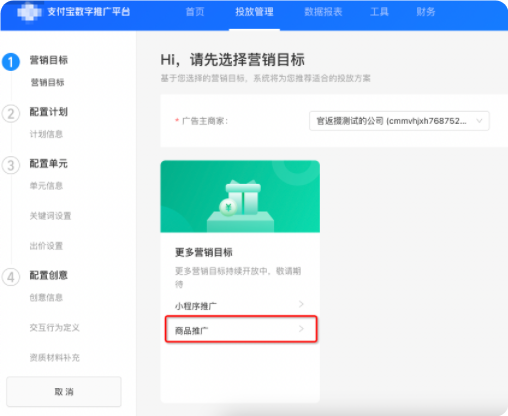Screen dimensions: 508x416
Task: Choose the 商品推广 option
Action: (241, 329)
